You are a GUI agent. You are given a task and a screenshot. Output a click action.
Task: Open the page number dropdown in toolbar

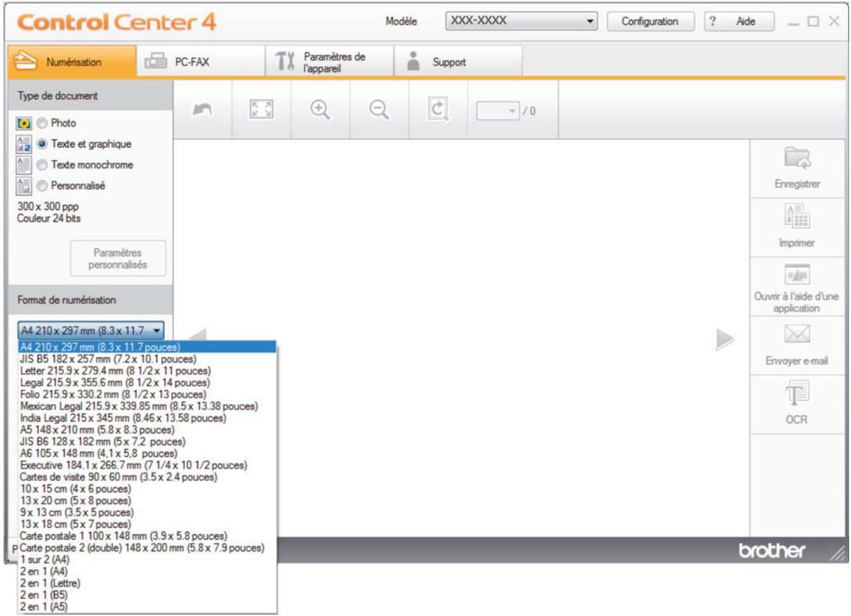tap(498, 111)
